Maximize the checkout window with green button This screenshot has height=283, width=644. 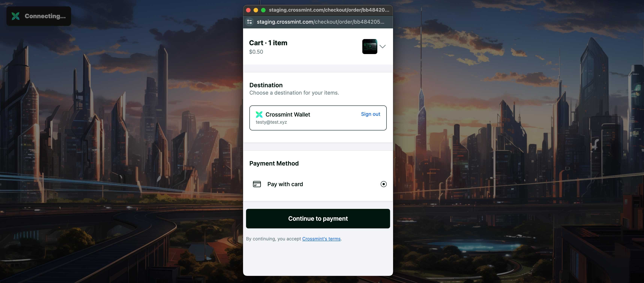tap(263, 10)
